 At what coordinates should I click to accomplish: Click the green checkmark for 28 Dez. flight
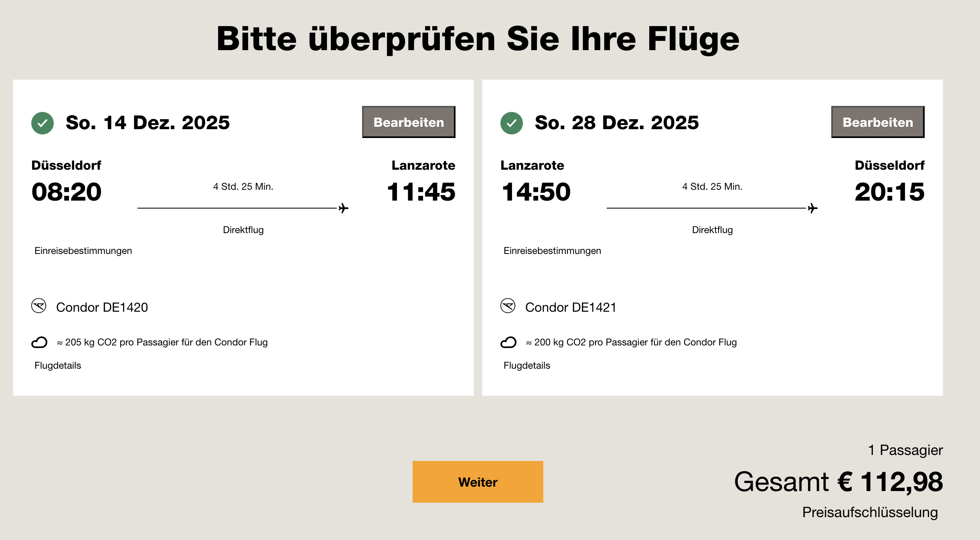pos(512,123)
